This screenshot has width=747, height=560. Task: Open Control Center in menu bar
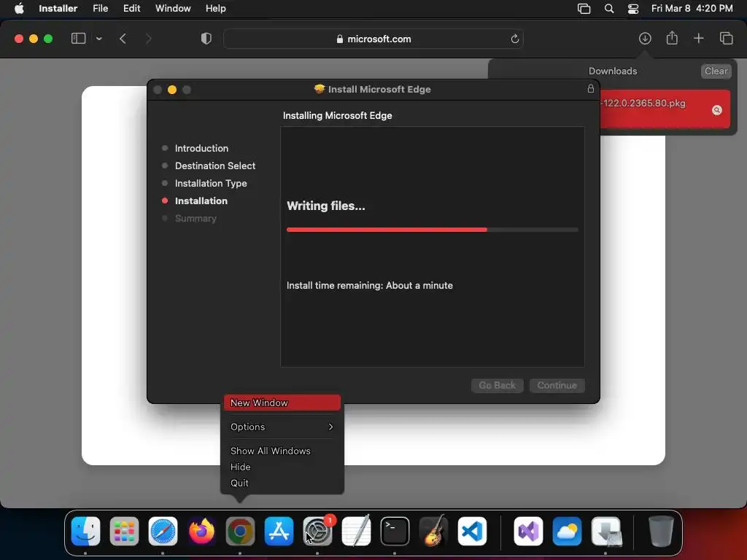632,9
